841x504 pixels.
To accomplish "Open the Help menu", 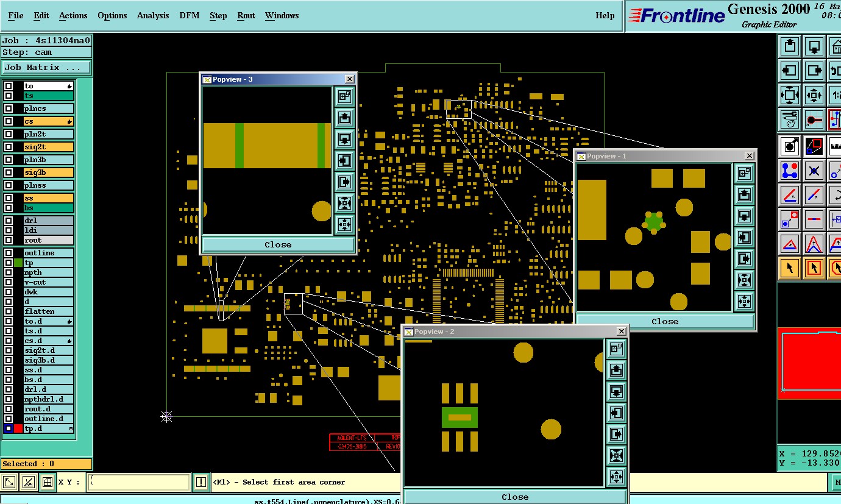I will [x=605, y=15].
